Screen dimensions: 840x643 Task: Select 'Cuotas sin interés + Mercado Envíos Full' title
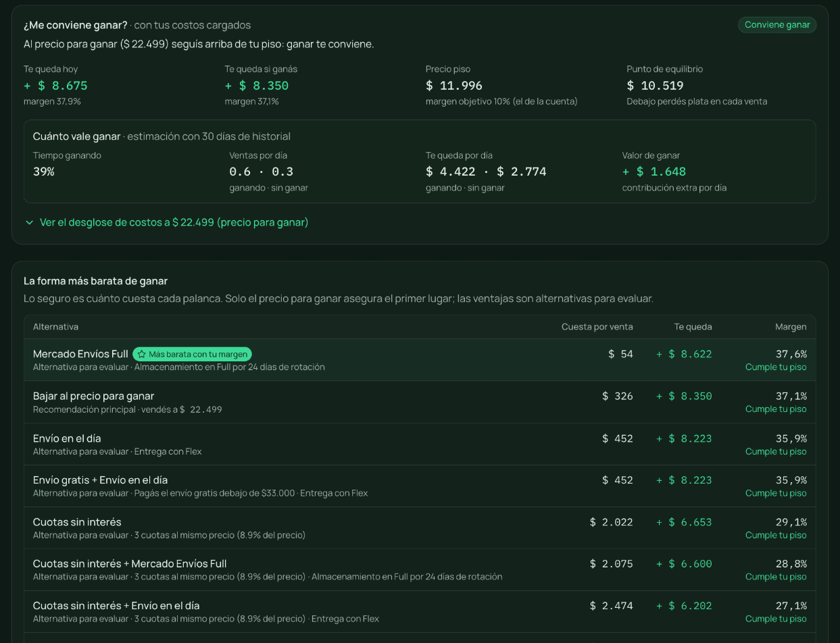(x=130, y=564)
